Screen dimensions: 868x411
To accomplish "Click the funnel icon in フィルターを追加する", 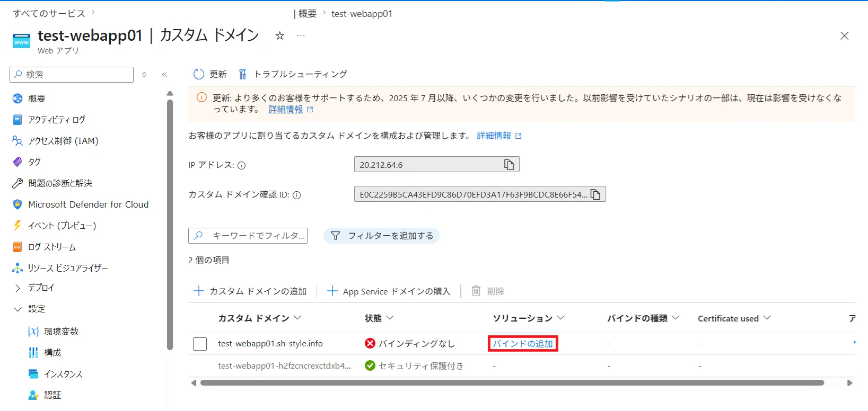I will (335, 236).
